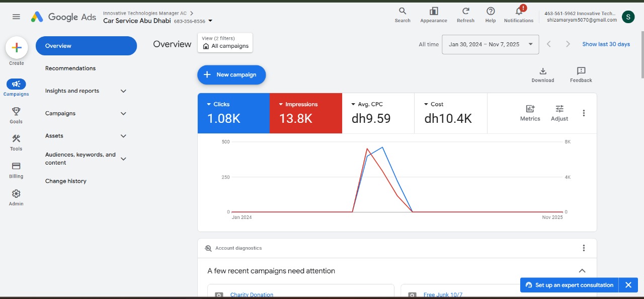
Task: Collapse the campaigns need attention panel
Action: tap(582, 270)
